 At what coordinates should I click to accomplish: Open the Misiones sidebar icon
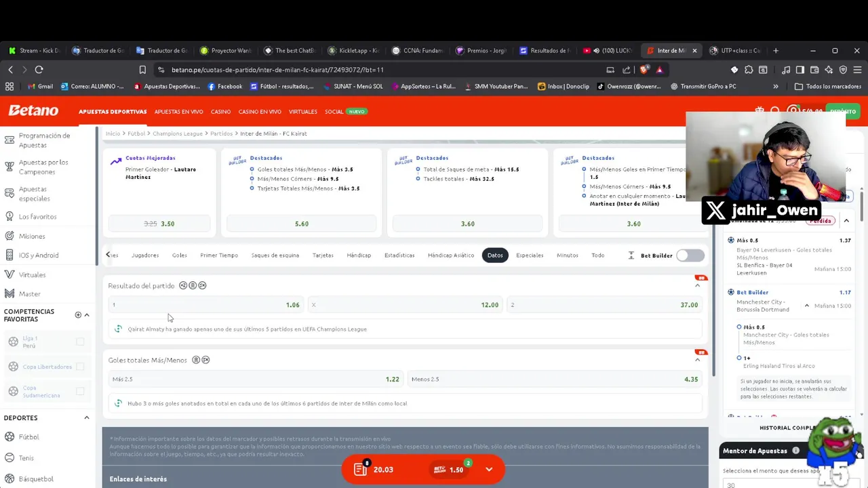[9, 236]
